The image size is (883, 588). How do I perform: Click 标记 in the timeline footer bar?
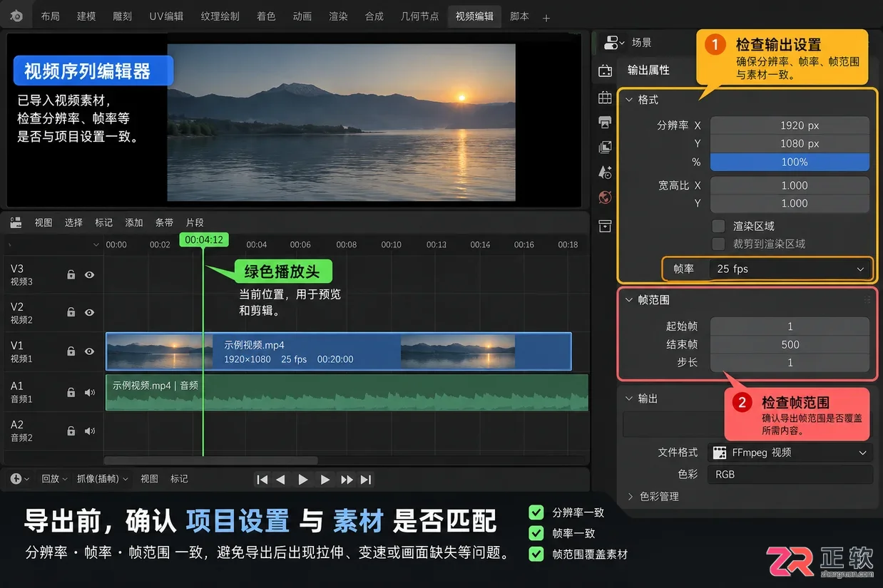tap(179, 479)
